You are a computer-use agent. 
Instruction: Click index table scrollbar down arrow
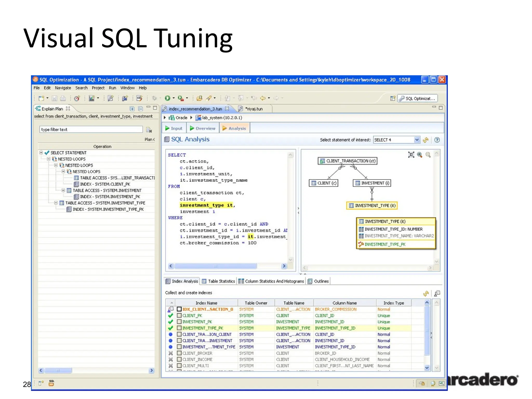click(x=427, y=368)
